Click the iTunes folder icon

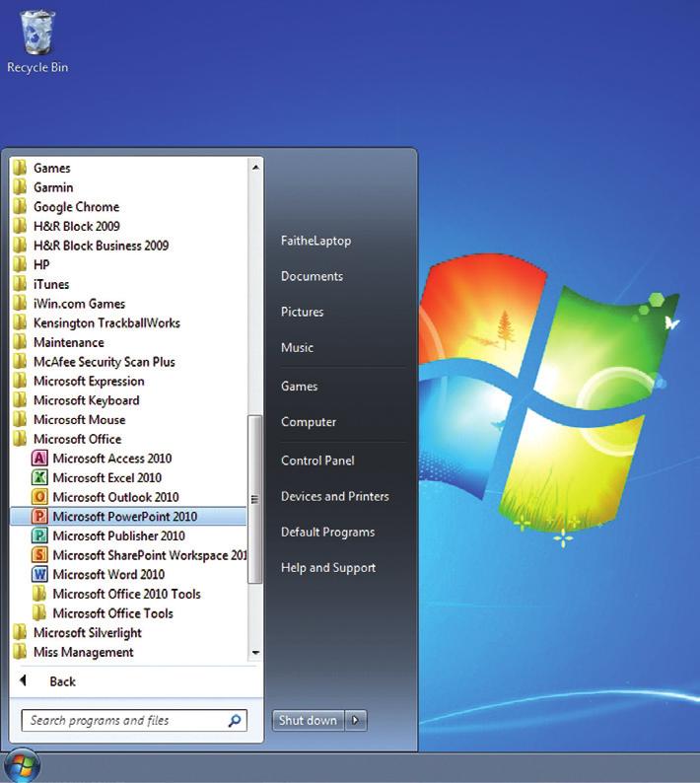pos(20,284)
